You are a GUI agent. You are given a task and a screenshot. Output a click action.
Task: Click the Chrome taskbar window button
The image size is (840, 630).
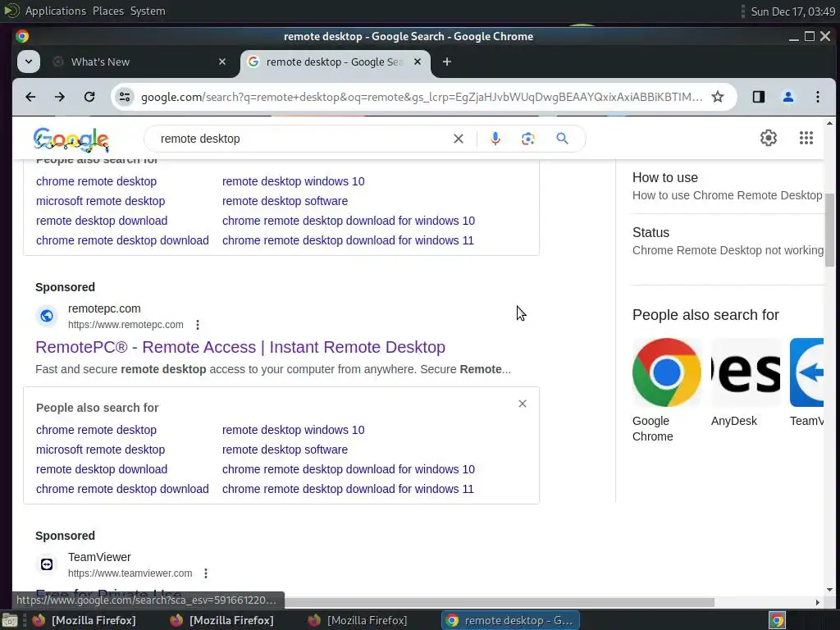(x=510, y=620)
